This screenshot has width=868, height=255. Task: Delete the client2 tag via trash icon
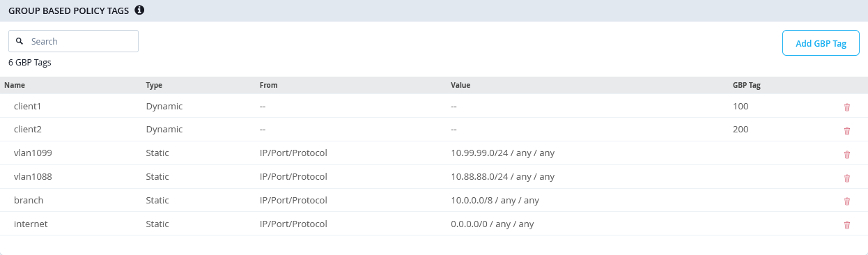click(x=847, y=130)
